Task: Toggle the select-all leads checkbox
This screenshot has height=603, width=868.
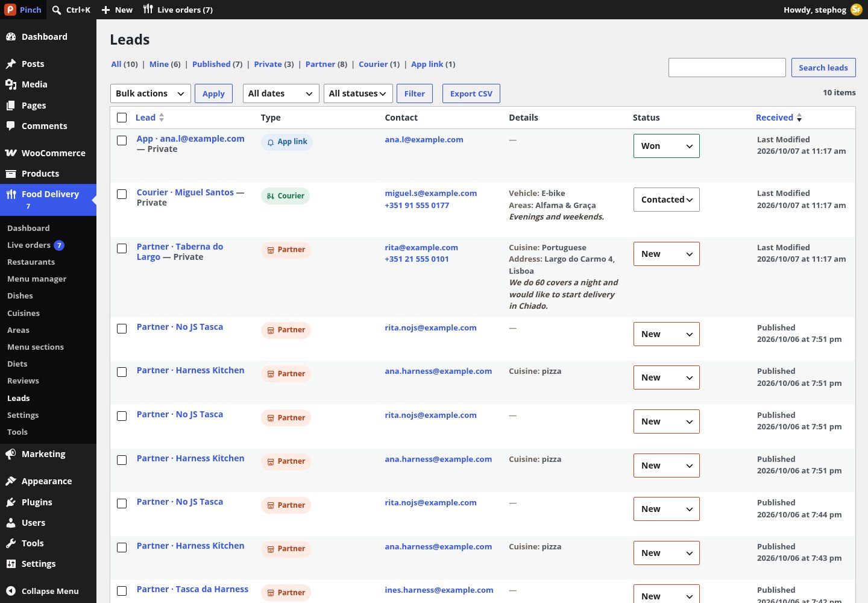Action: (122, 118)
